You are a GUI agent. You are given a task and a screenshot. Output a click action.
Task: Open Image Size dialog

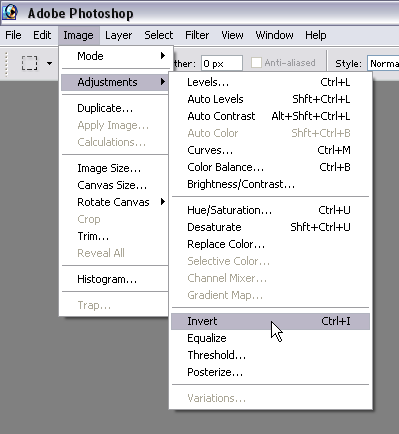[x=115, y=168]
